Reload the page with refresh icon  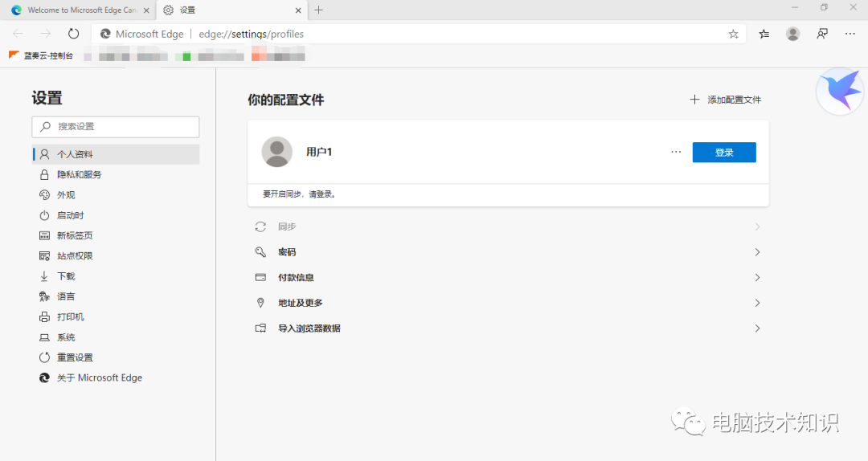[x=73, y=34]
